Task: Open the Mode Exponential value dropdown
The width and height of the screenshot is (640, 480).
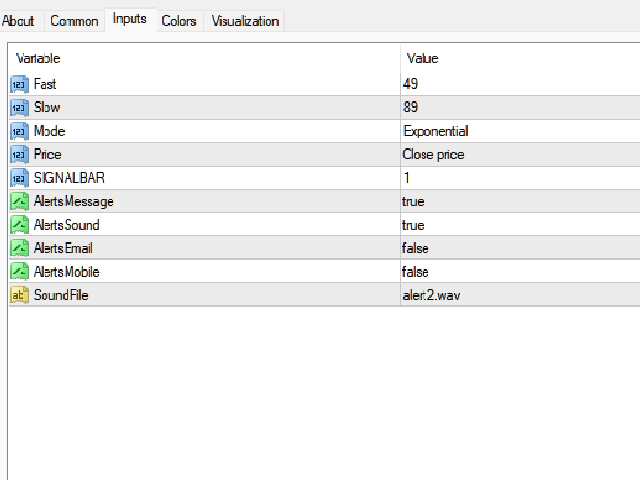Action: tap(436, 131)
